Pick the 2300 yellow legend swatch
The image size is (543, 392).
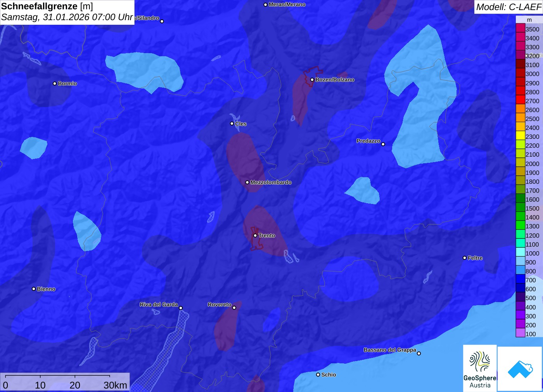click(521, 136)
